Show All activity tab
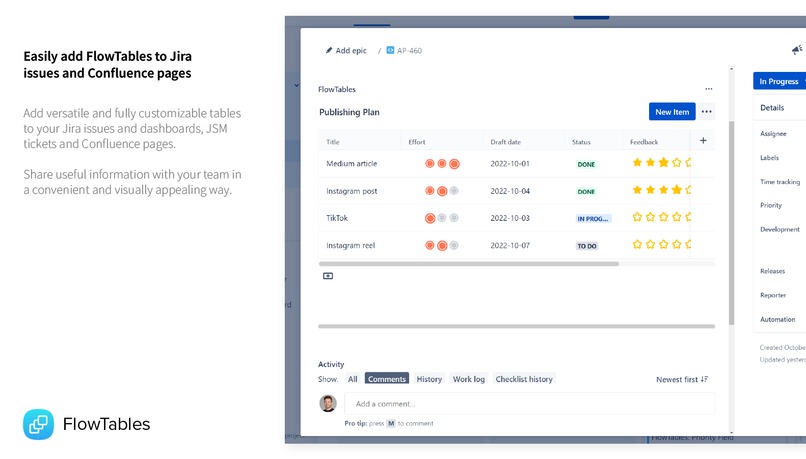Viewport: 806px width, 459px height. pos(352,379)
